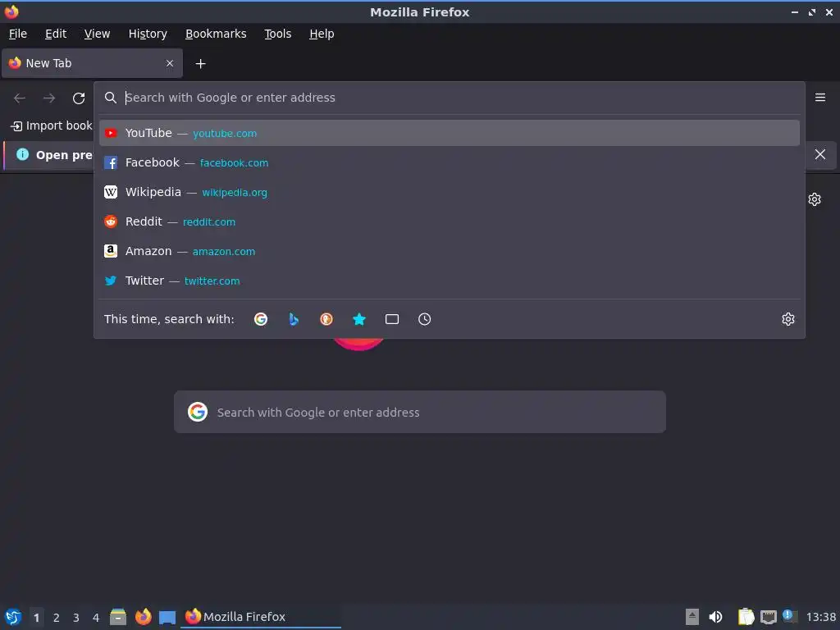Launch file manager from taskbar
This screenshot has height=630, width=840.
click(118, 617)
